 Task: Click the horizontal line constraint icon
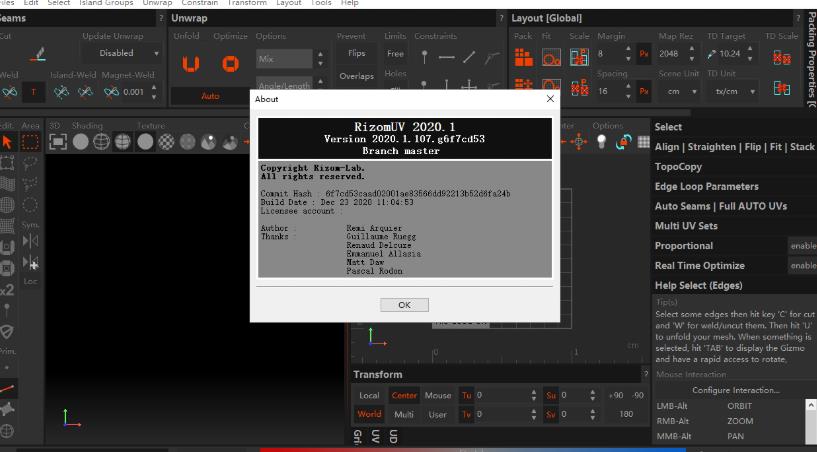click(447, 57)
